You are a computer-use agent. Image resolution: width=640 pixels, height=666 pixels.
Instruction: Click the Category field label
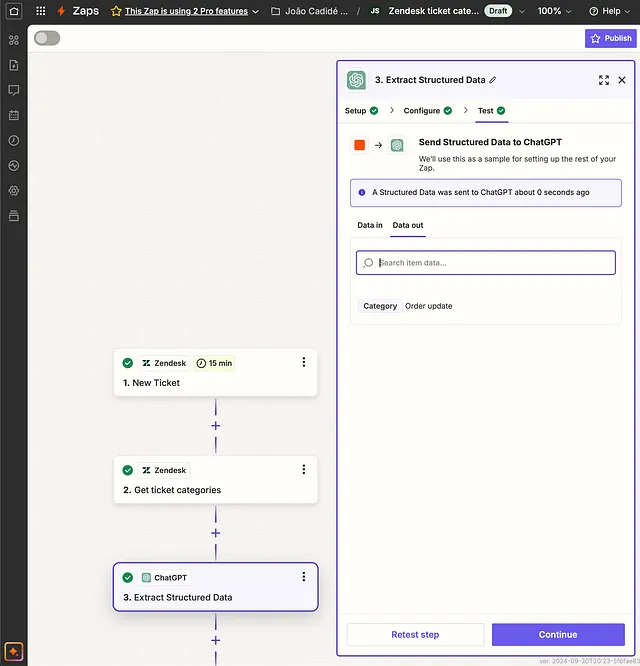coord(380,306)
